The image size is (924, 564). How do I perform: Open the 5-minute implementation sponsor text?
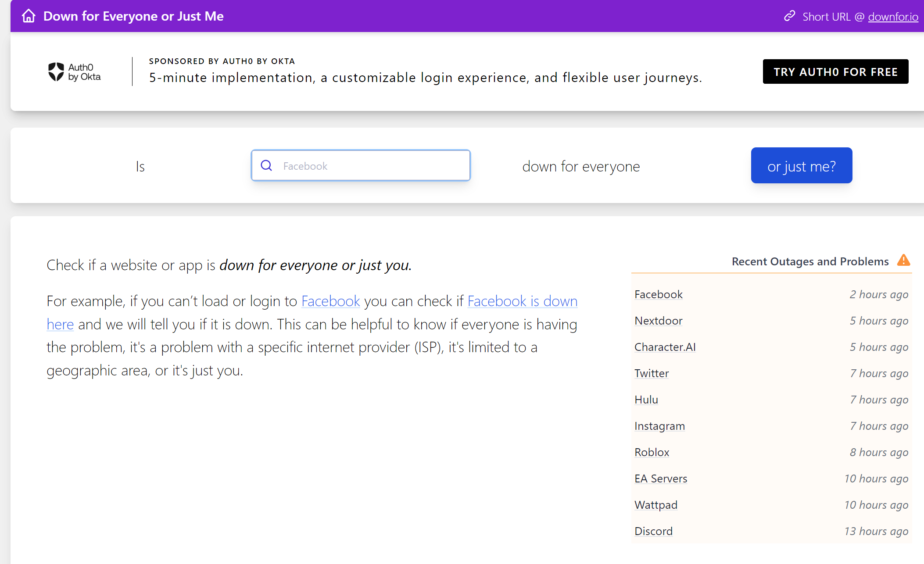click(426, 78)
